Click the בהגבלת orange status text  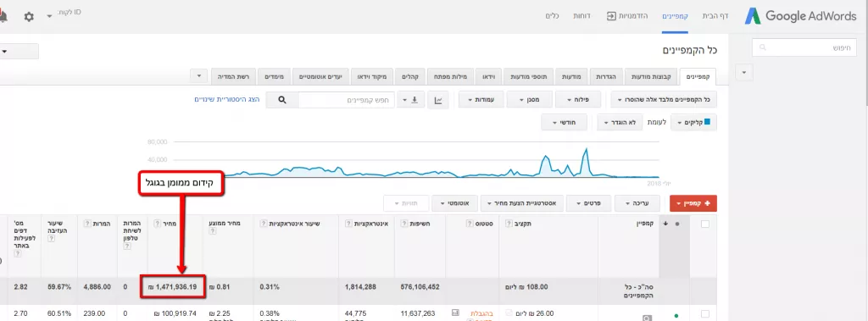(482, 313)
